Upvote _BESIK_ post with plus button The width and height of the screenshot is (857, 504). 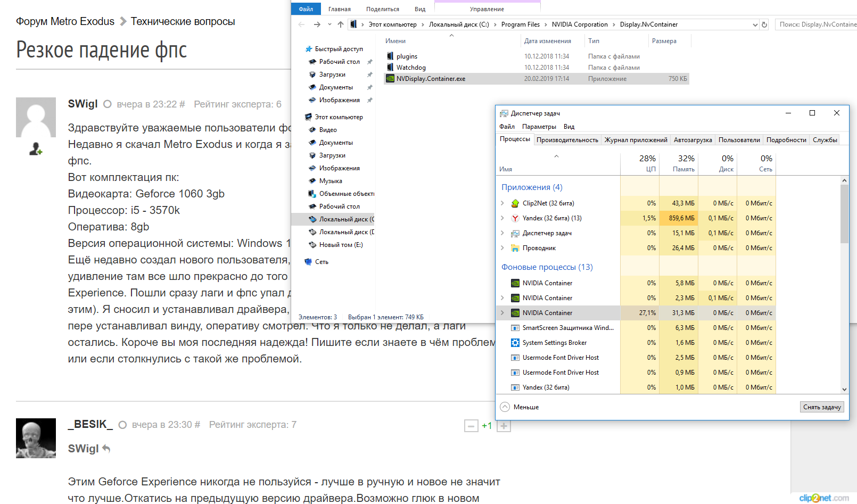pos(504,426)
